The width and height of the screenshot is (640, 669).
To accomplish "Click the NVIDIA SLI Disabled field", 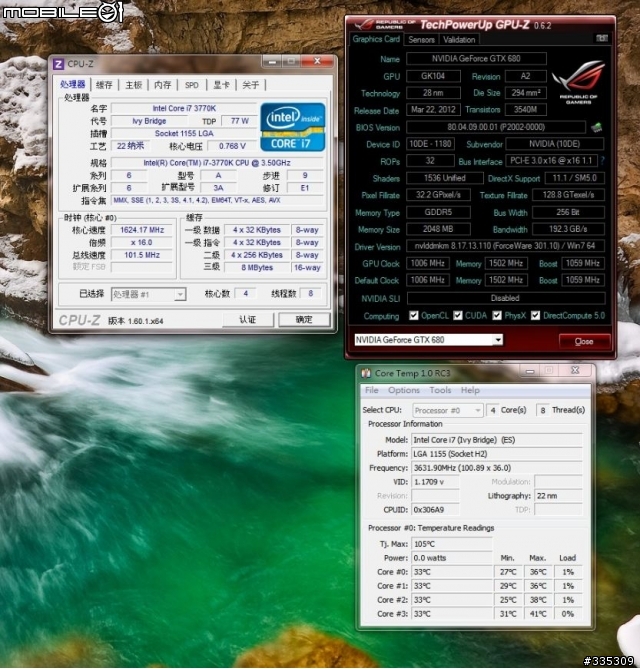I will (506, 298).
